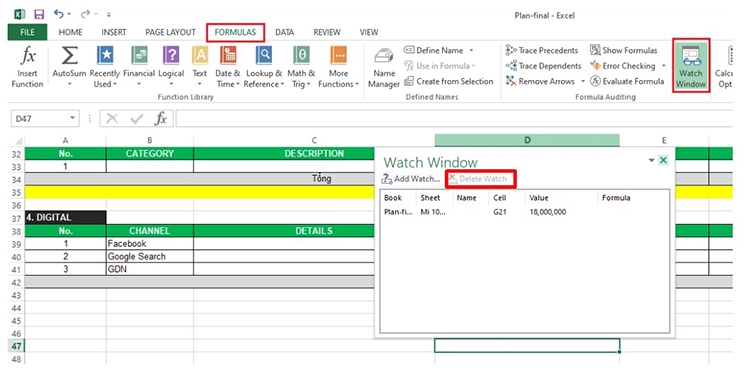The width and height of the screenshot is (750, 378).
Task: Select the 4. DIGITAL heading cell
Action: [66, 218]
